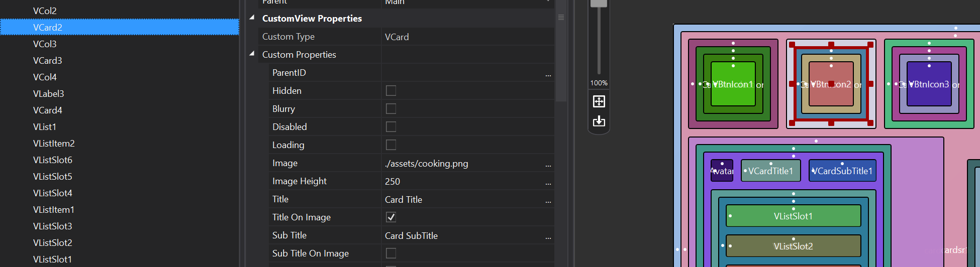Select VListItem2 in the outline list
980x267 pixels.
coord(54,144)
